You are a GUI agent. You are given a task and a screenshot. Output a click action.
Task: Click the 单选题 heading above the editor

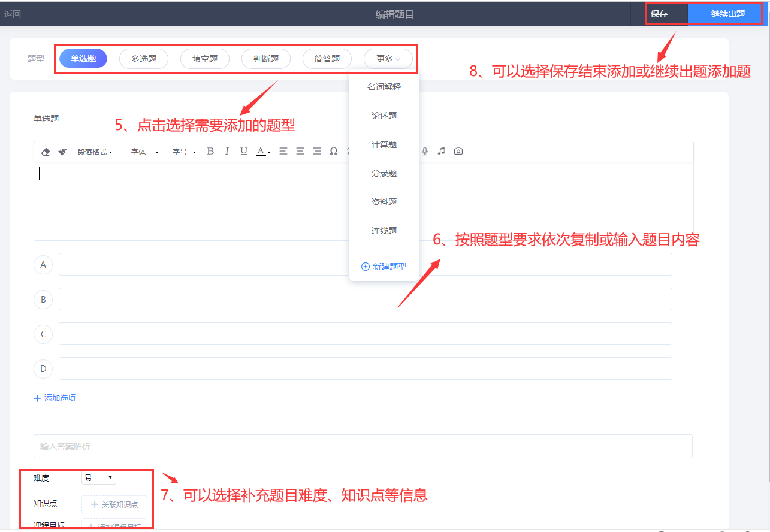tap(46, 119)
